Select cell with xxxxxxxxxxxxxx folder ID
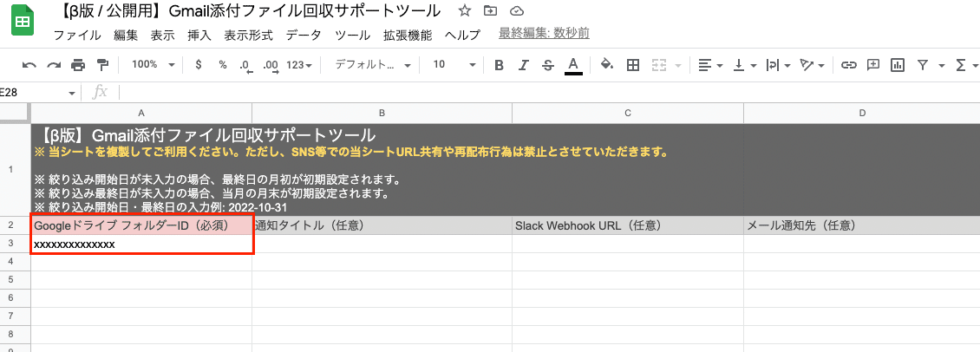 pos(142,244)
